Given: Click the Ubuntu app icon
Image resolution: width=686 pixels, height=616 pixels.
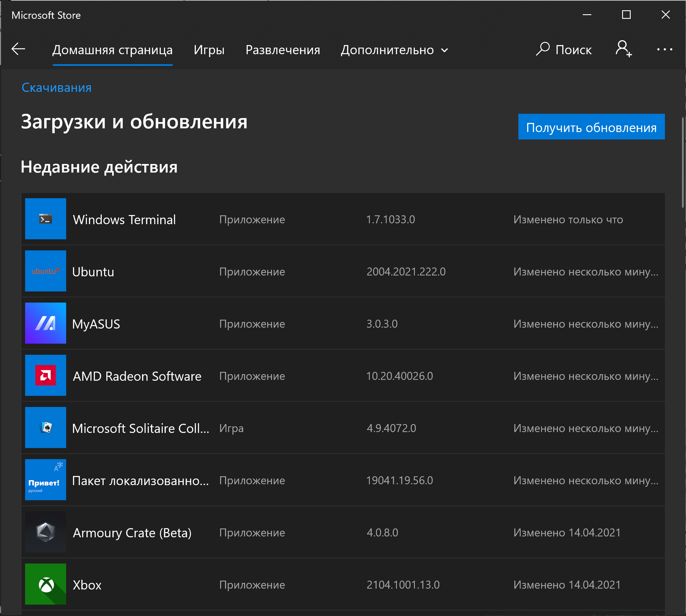Looking at the screenshot, I should [45, 271].
